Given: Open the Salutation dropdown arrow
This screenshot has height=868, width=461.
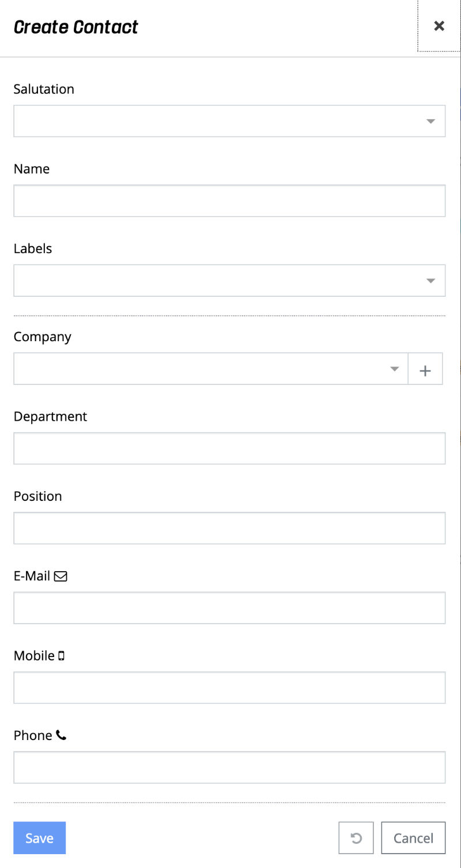Looking at the screenshot, I should pyautogui.click(x=430, y=121).
